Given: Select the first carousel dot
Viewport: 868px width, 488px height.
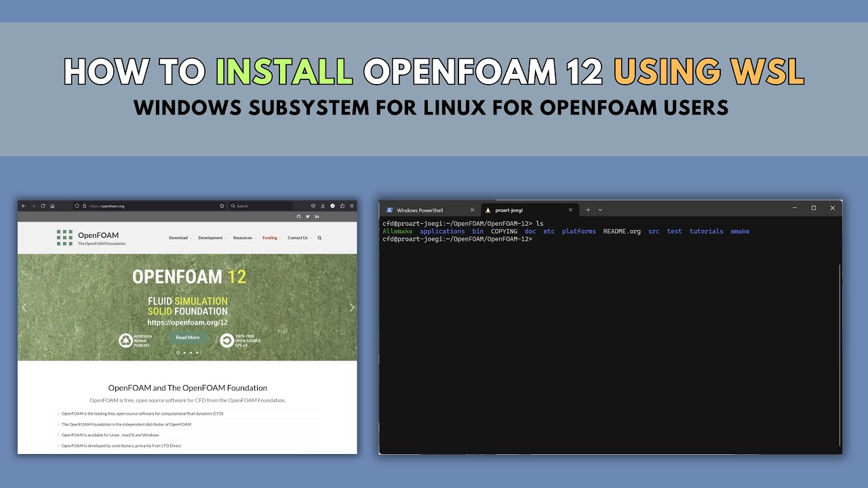Looking at the screenshot, I should click(178, 352).
